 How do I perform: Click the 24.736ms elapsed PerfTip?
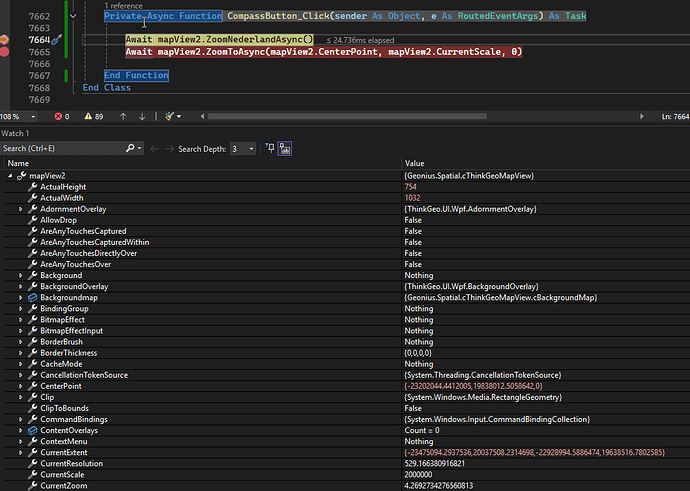pos(360,40)
